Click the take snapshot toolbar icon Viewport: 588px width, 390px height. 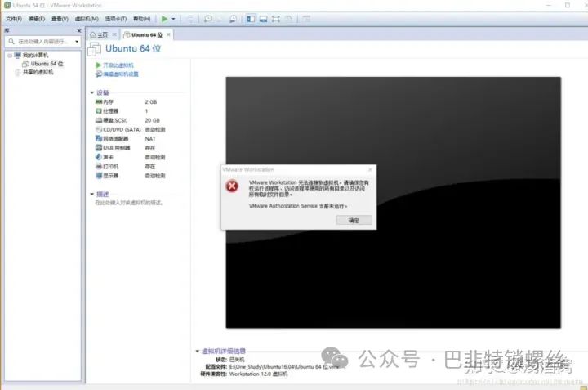coord(207,19)
